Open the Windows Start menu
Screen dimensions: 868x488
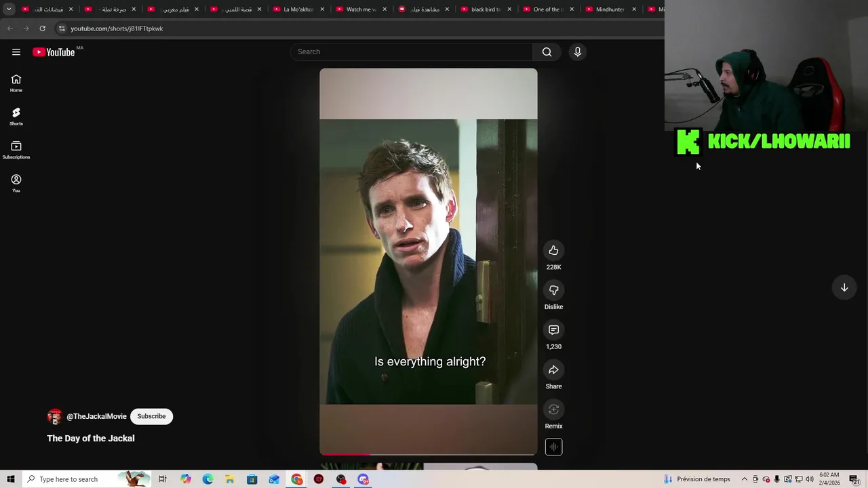point(11,479)
